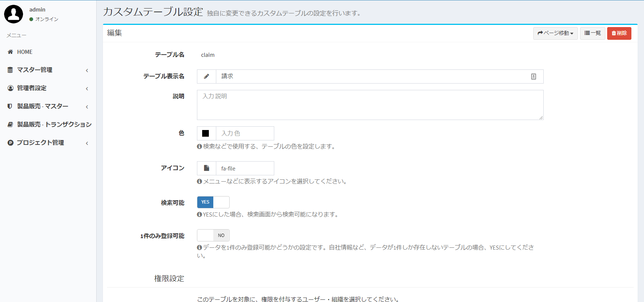644x302 pixels.
Task: Click the red 削除 button
Action: point(619,33)
